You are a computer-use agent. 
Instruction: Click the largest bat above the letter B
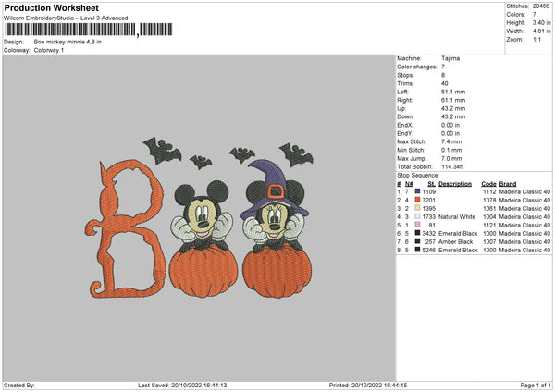[162, 151]
